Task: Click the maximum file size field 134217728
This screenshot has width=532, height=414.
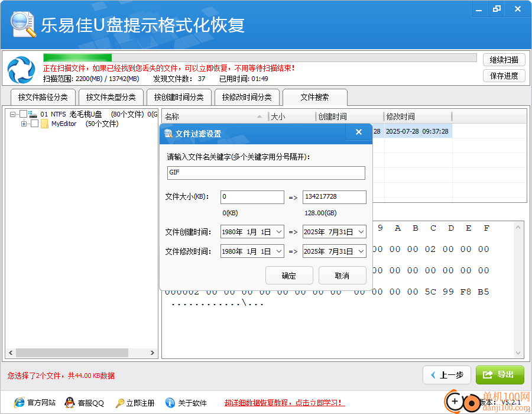Action: pyautogui.click(x=334, y=197)
